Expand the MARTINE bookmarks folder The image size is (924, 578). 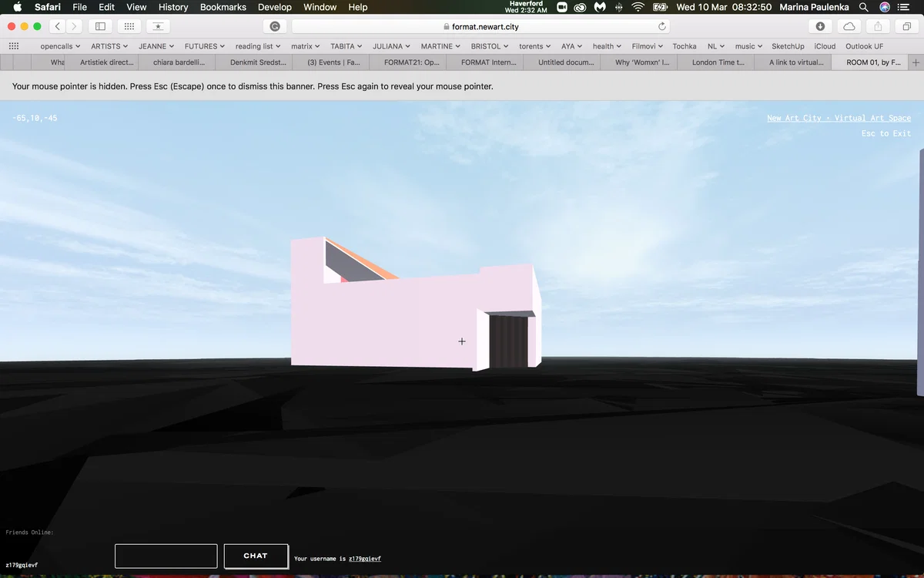click(x=441, y=46)
